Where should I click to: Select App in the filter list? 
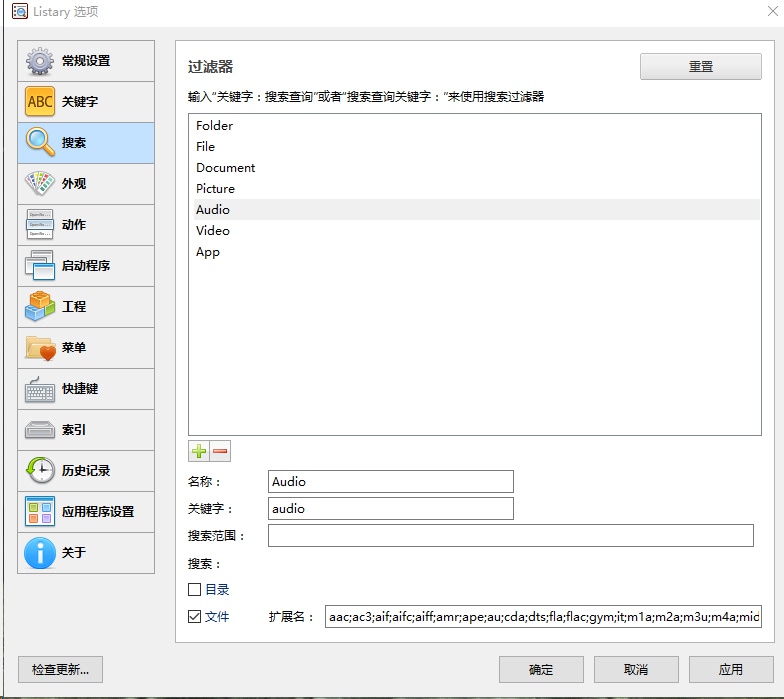point(476,252)
